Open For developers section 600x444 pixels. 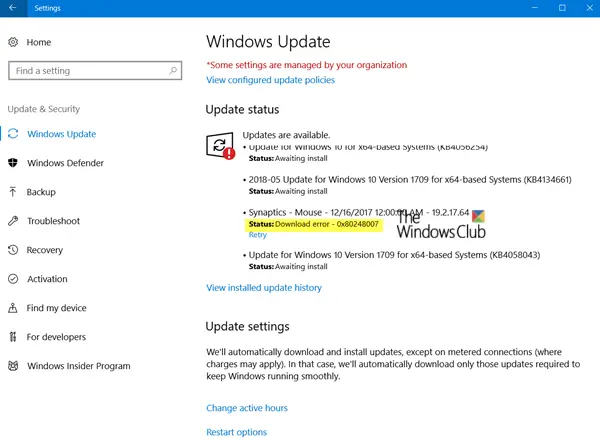coord(56,337)
